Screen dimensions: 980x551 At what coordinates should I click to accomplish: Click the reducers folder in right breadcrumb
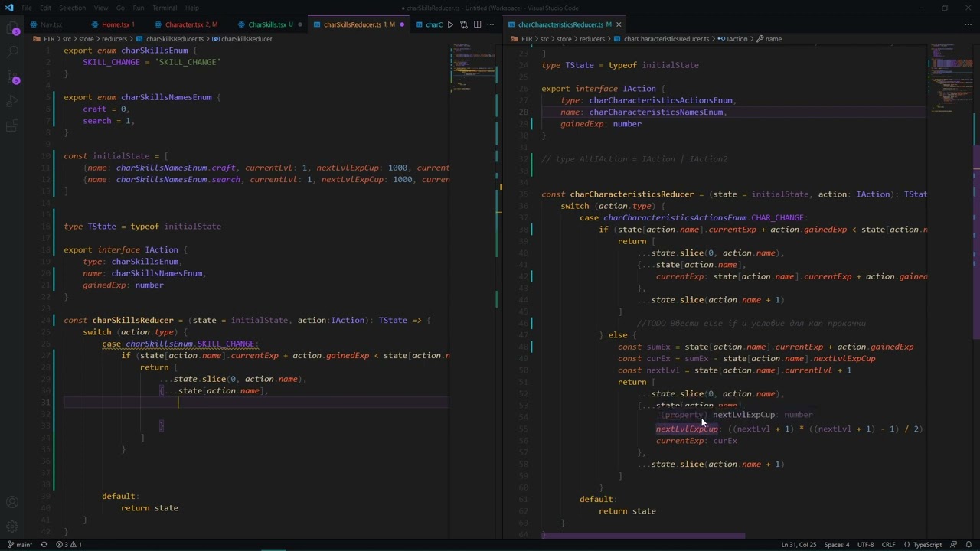click(x=592, y=39)
